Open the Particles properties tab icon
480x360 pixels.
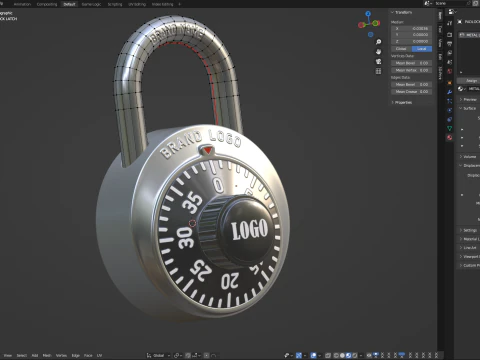click(450, 101)
